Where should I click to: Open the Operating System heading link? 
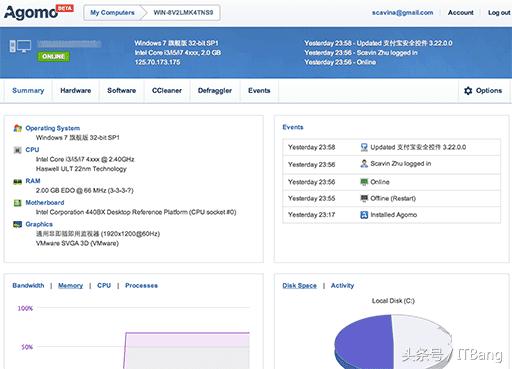[x=53, y=128]
